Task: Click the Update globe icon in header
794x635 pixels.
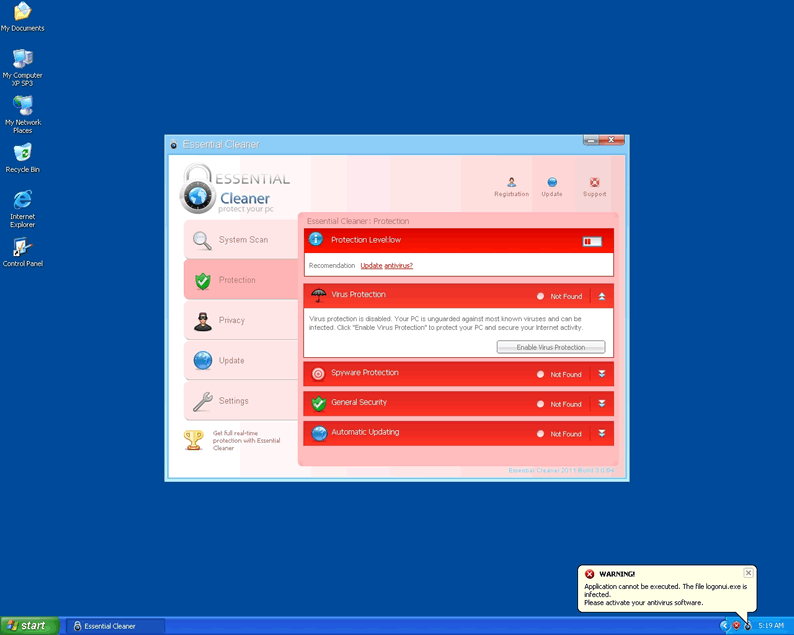Action: tap(552, 183)
